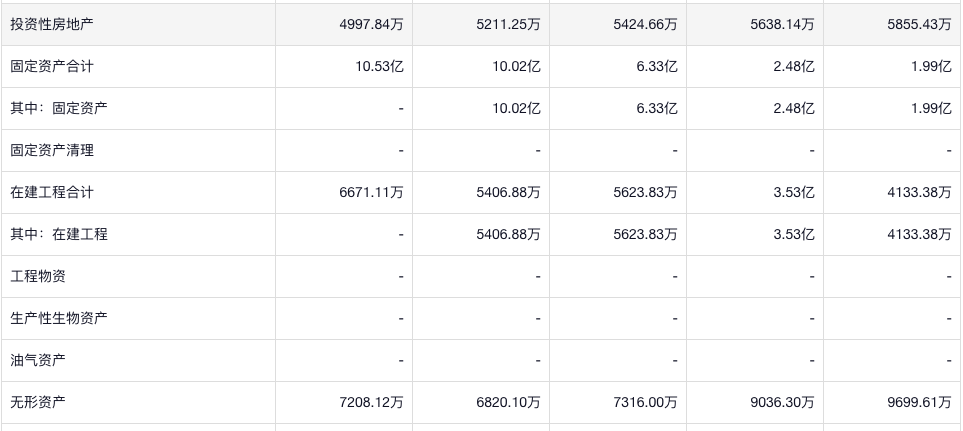Image resolution: width=963 pixels, height=431 pixels.
Task: Select the 无形资产 row label
Action: click(x=38, y=402)
